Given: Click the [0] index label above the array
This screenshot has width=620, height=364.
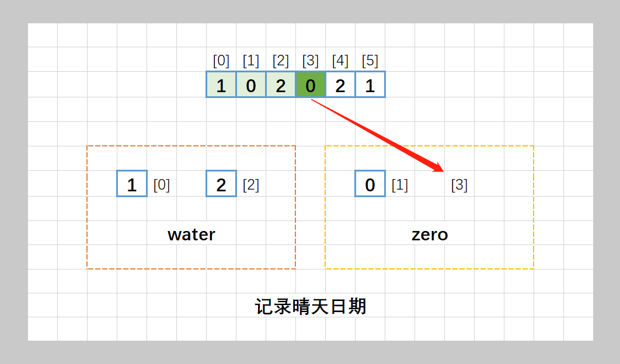Looking at the screenshot, I should (x=221, y=61).
